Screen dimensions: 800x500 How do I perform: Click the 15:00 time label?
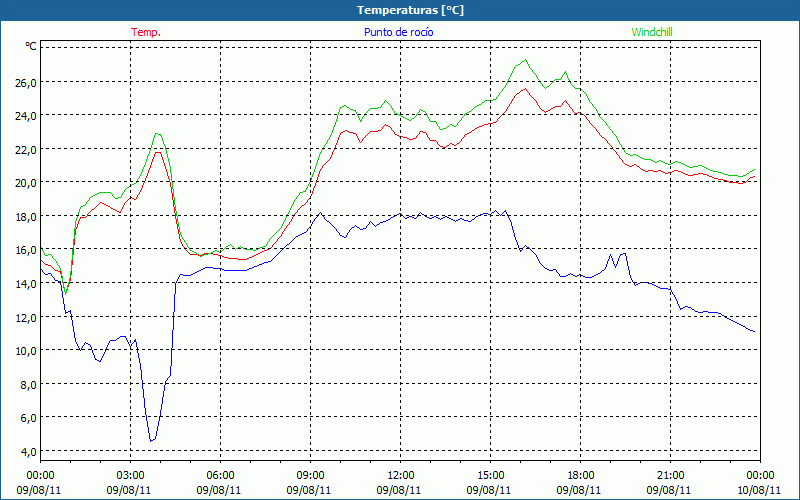point(491,476)
